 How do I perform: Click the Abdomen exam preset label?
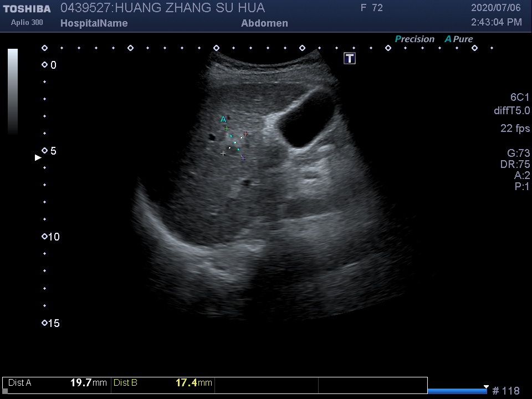(264, 23)
